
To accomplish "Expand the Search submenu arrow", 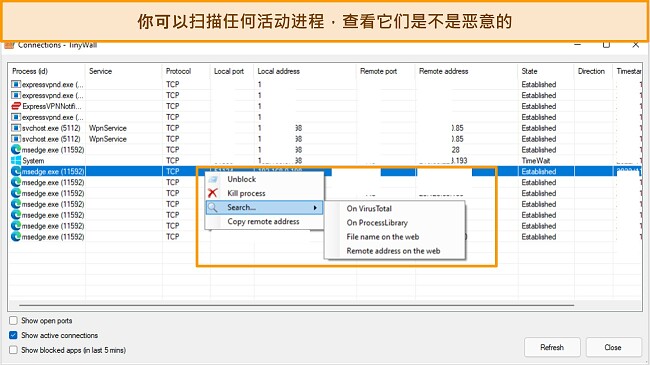I will point(315,207).
